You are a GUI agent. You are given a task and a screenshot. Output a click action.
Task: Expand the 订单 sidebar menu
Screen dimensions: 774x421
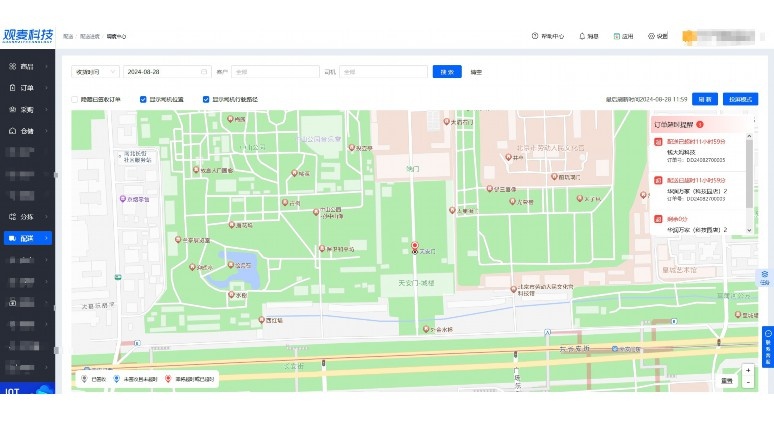coord(28,88)
